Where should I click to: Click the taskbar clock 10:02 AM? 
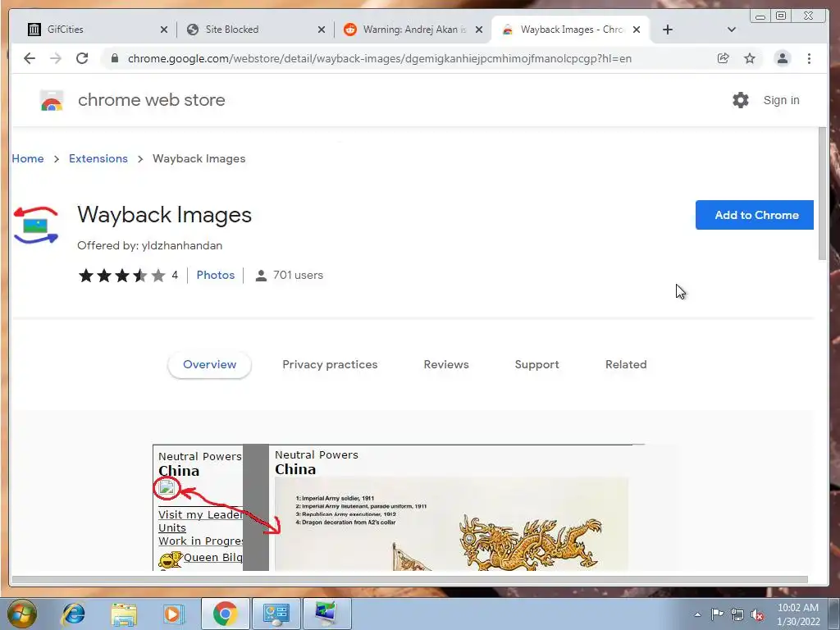798,608
